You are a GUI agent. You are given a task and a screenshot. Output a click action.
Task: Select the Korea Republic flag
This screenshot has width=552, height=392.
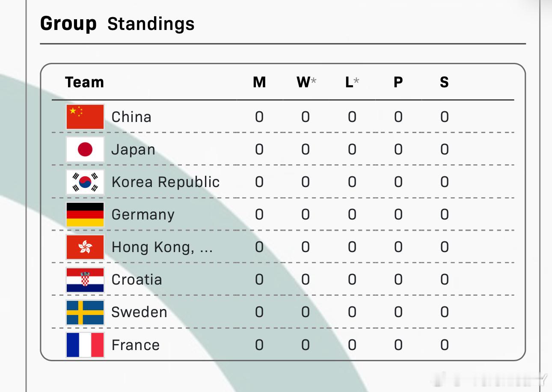85,182
